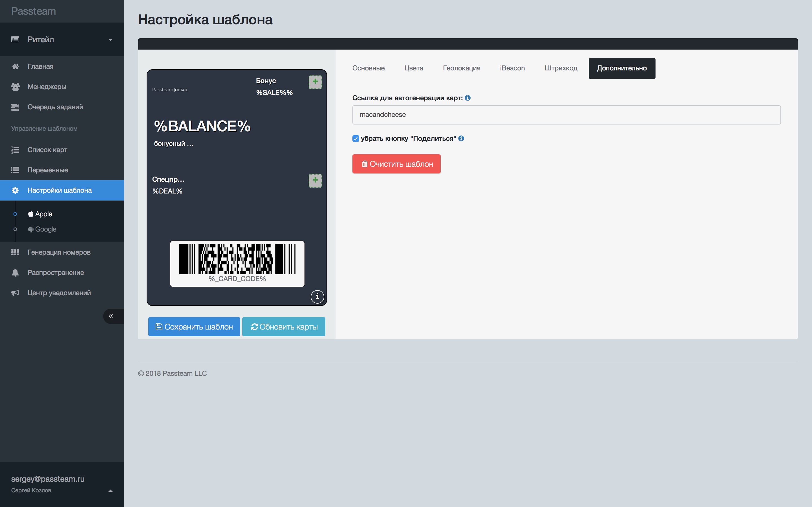
Task: Click the info circle on the card preview
Action: tap(317, 296)
